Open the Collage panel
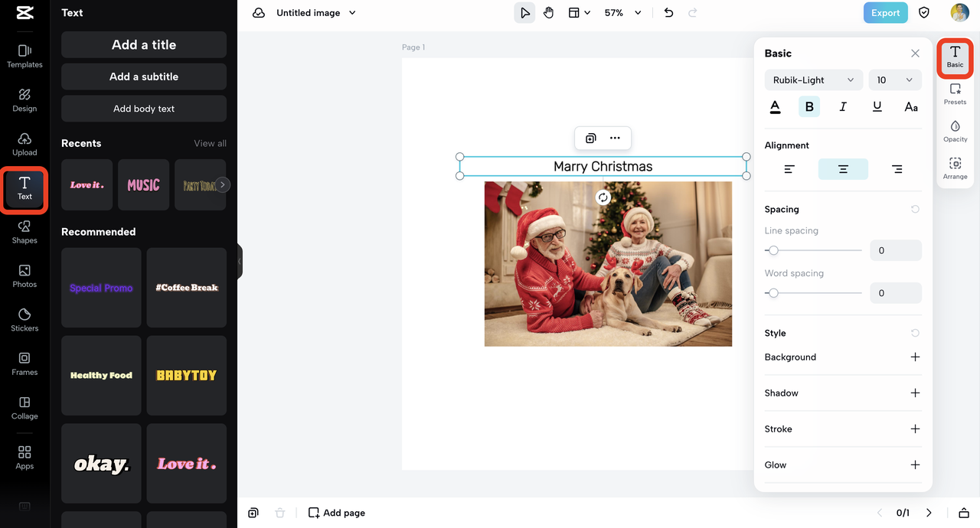This screenshot has width=980, height=528. click(x=24, y=408)
